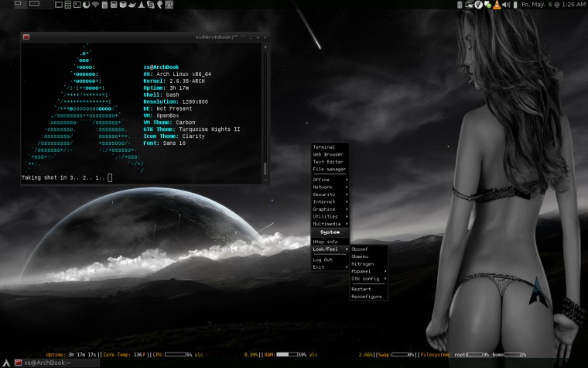Click the show desktop icon in top panel
The height and width of the screenshot is (368, 588).
tap(59, 5)
